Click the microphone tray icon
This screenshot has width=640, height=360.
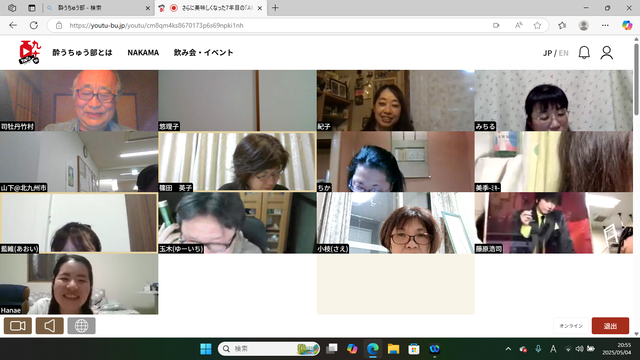[538, 349]
